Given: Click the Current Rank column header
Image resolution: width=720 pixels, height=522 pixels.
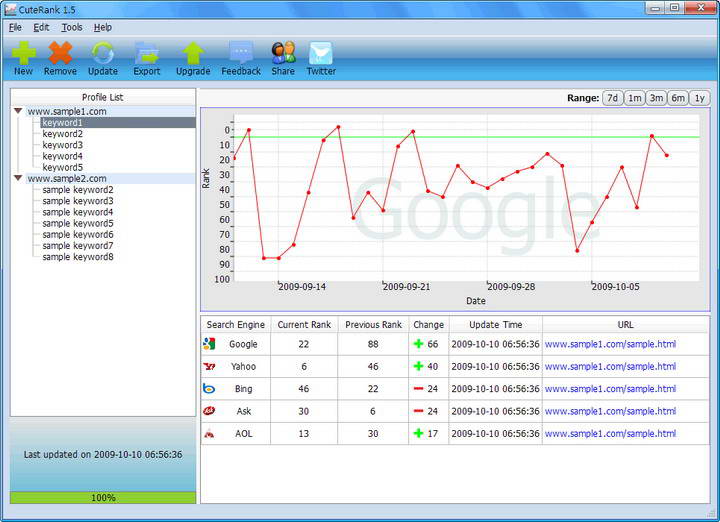Looking at the screenshot, I should click(304, 325).
